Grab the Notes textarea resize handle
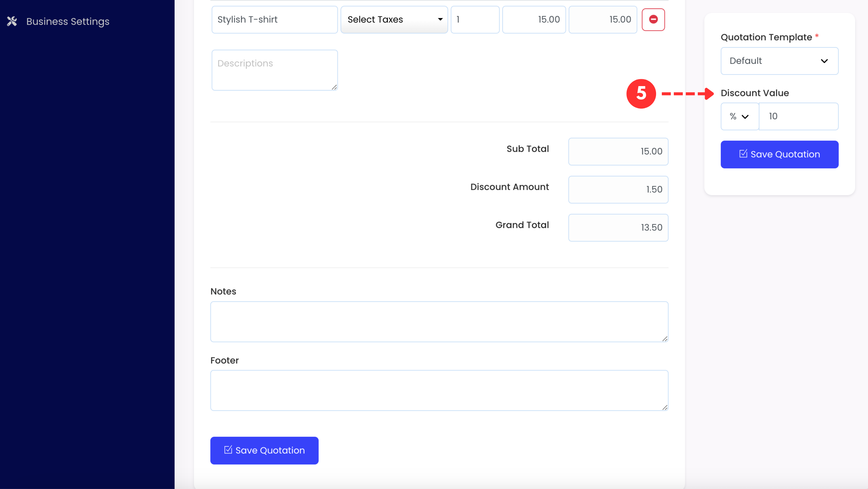868x489 pixels. 664,339
